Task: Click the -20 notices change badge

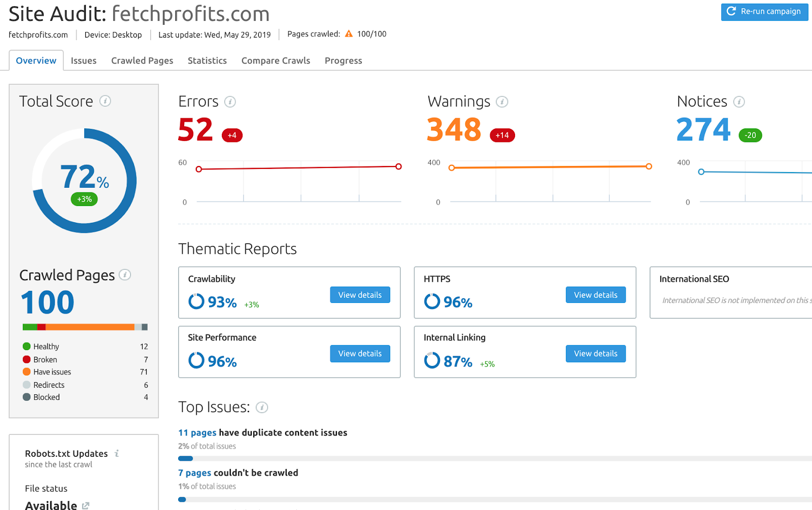Action: click(x=750, y=135)
